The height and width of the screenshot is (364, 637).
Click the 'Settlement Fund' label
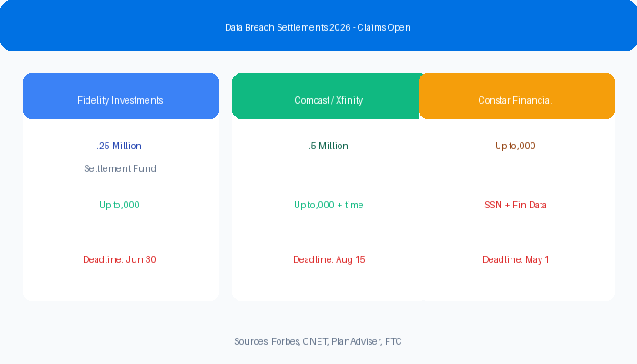(120, 168)
